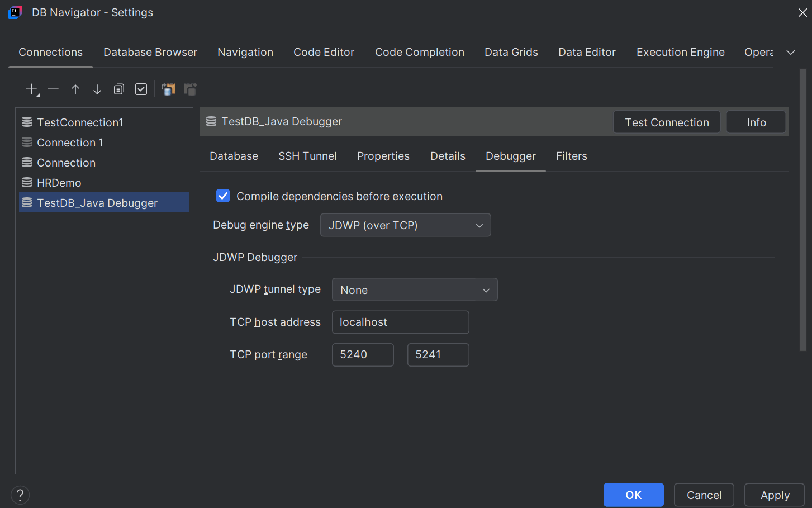Viewport: 812px width, 508px height.
Task: Confirm settings with OK button
Action: pyautogui.click(x=634, y=495)
